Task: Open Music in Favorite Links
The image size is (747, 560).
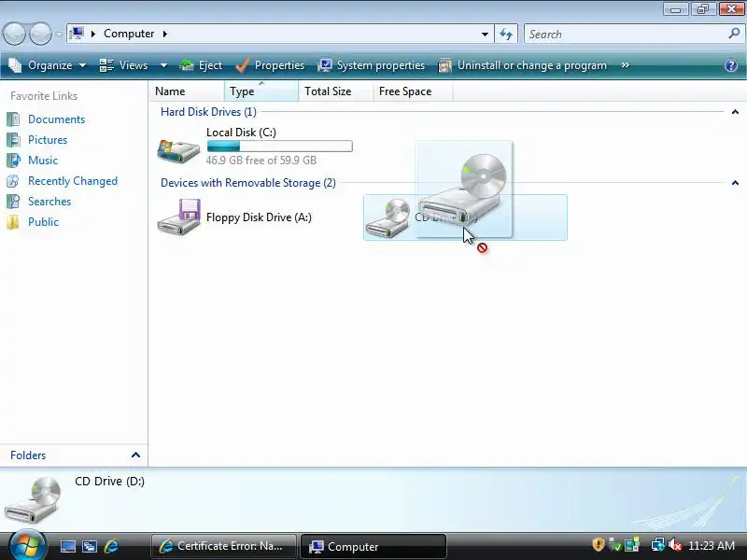Action: [43, 161]
